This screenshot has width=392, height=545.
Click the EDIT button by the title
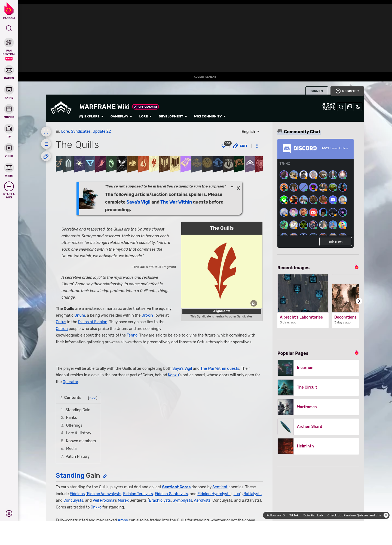pyautogui.click(x=240, y=146)
